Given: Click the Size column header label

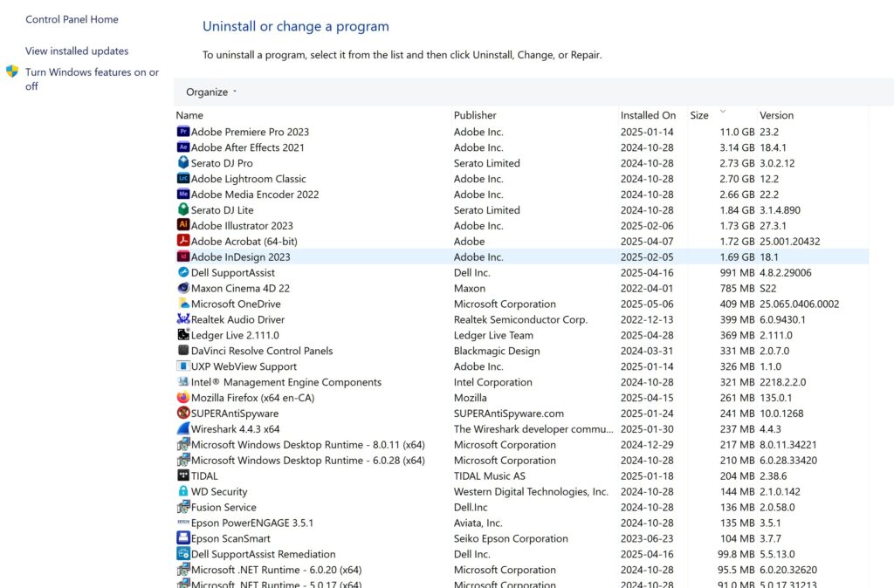Looking at the screenshot, I should (699, 115).
